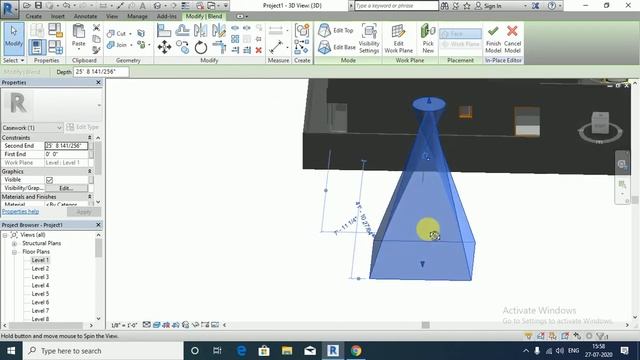Click Open folder icon in quick access toolbar
Image resolution: width=640 pixels, height=360 pixels.
27,5
